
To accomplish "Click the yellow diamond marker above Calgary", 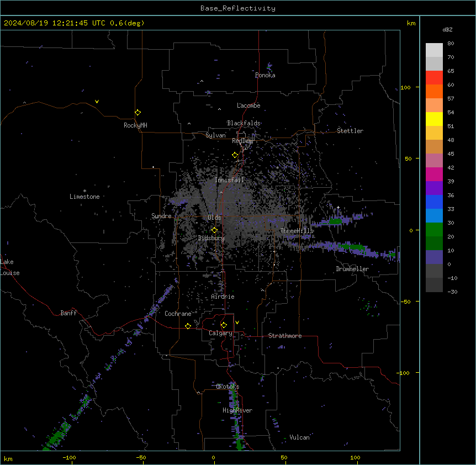I will (224, 325).
